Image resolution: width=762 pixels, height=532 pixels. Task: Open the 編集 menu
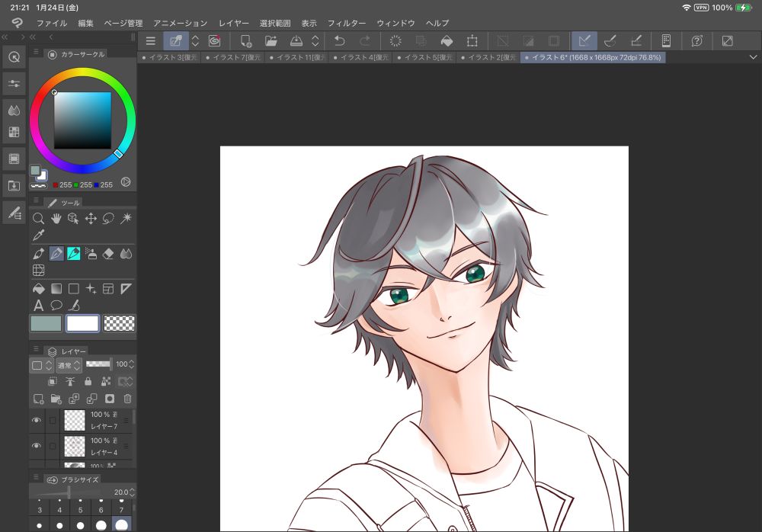click(85, 23)
